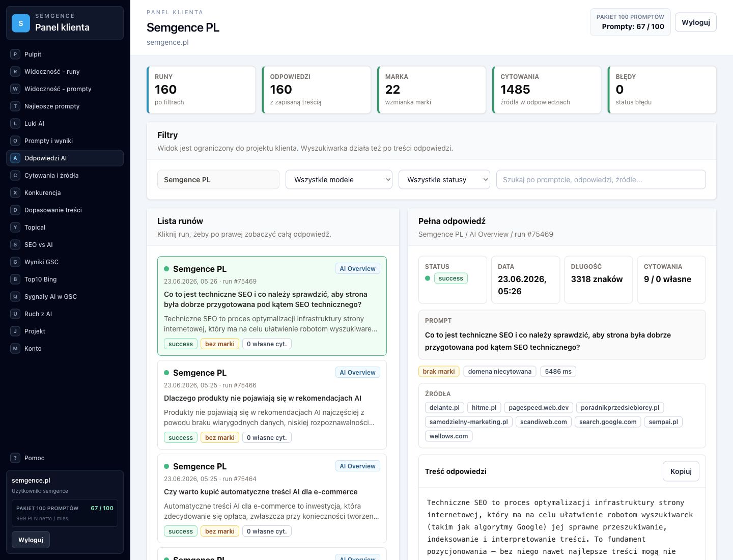Viewport: 733px width, 560px height.
Task: Click the wellows.com source chip
Action: tap(448, 436)
